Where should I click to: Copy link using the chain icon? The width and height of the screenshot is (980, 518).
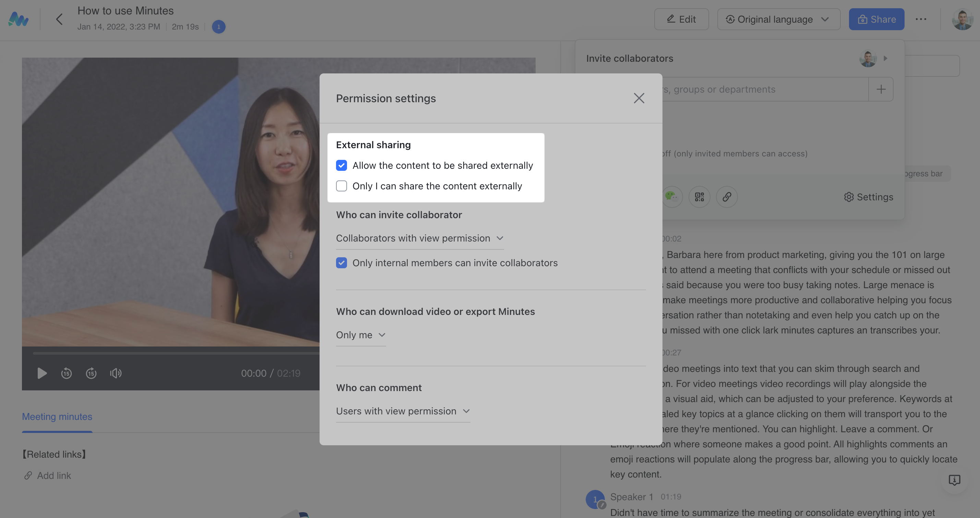coord(727,197)
